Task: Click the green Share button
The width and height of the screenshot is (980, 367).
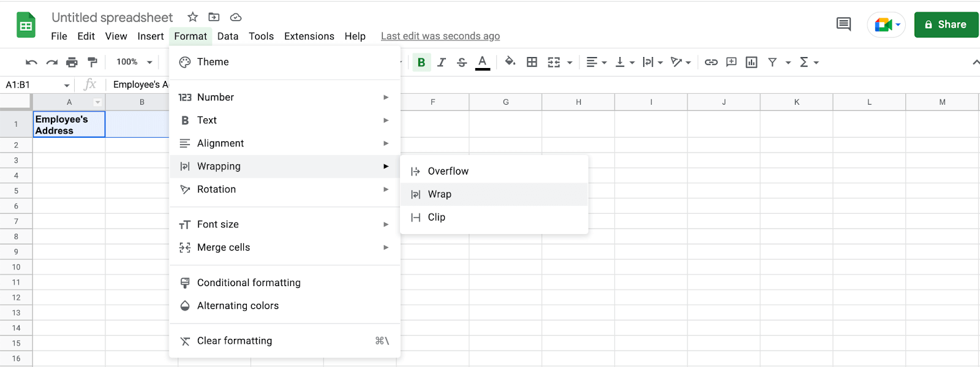Action: click(x=946, y=25)
